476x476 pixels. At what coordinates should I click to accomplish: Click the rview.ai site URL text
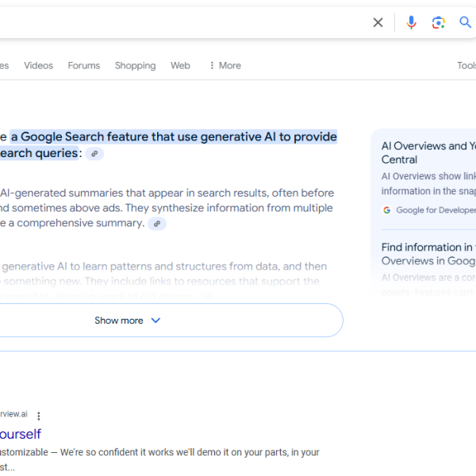[13, 414]
